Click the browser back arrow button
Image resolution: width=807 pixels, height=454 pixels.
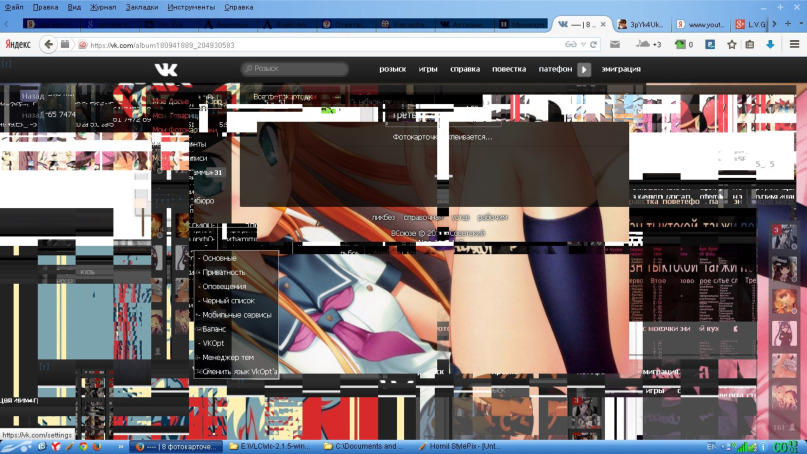pos(47,44)
